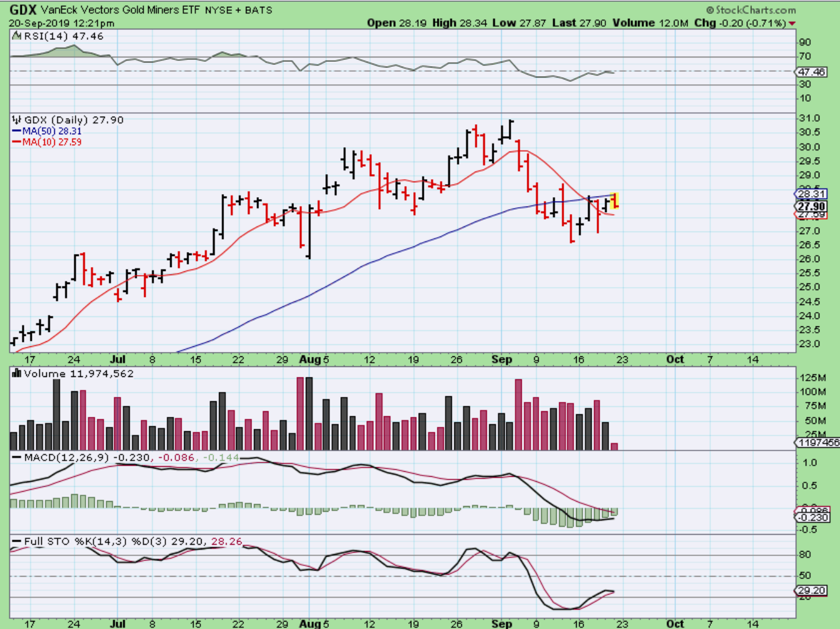Click the 'Open 28.19' quote value
The image size is (840, 629).
pos(397,23)
